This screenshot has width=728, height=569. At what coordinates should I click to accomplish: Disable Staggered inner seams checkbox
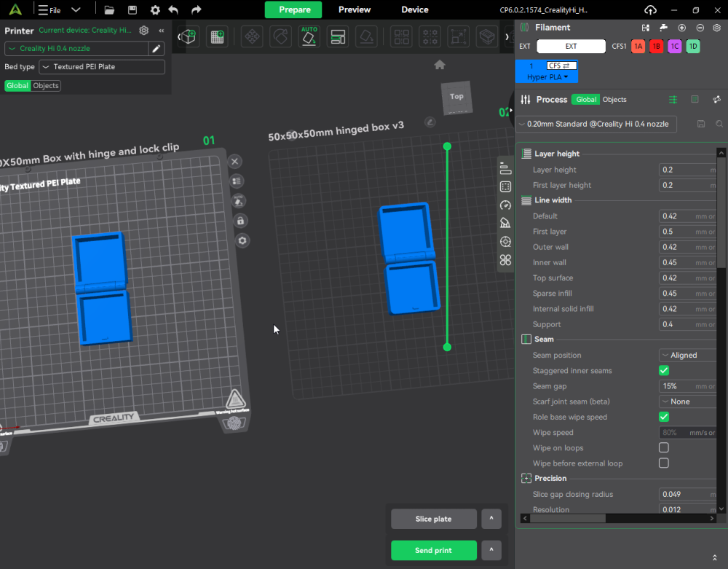pos(663,371)
